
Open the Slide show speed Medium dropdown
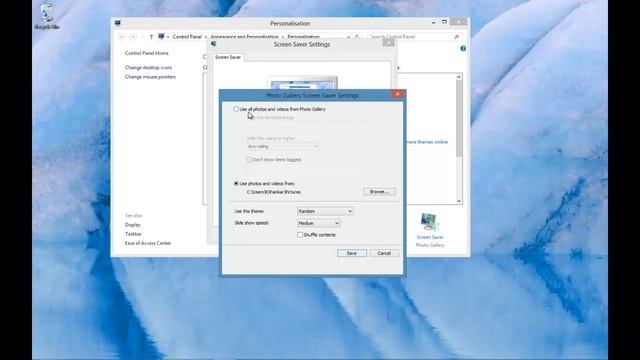(318, 223)
